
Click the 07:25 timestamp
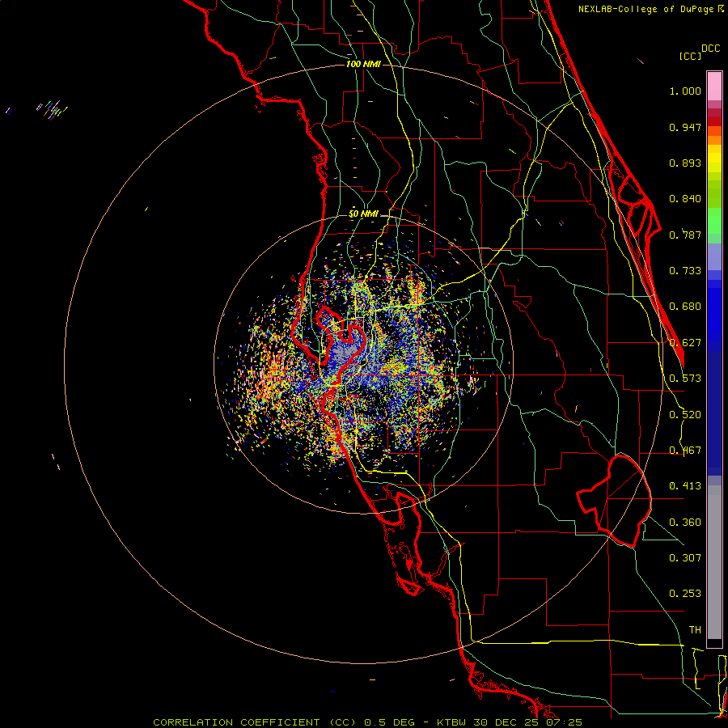[565, 722]
